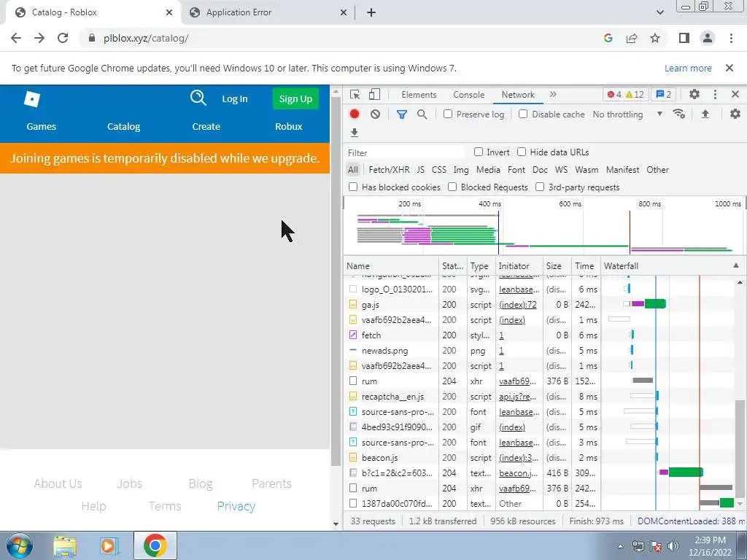The width and height of the screenshot is (747, 560).
Task: Toggle the Chrome side panel icon
Action: tap(684, 38)
